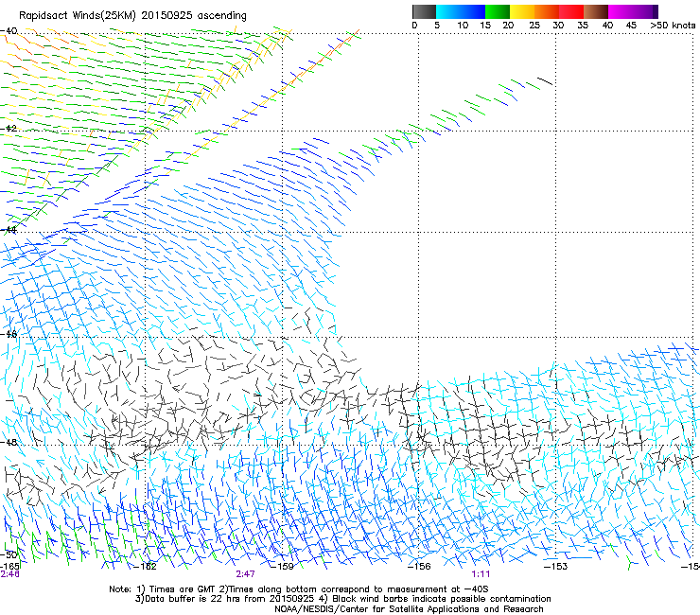Screen dimensions: 700x615
Task: Click the magenta-purple 40-50 knots legend color
Action: tap(633, 11)
